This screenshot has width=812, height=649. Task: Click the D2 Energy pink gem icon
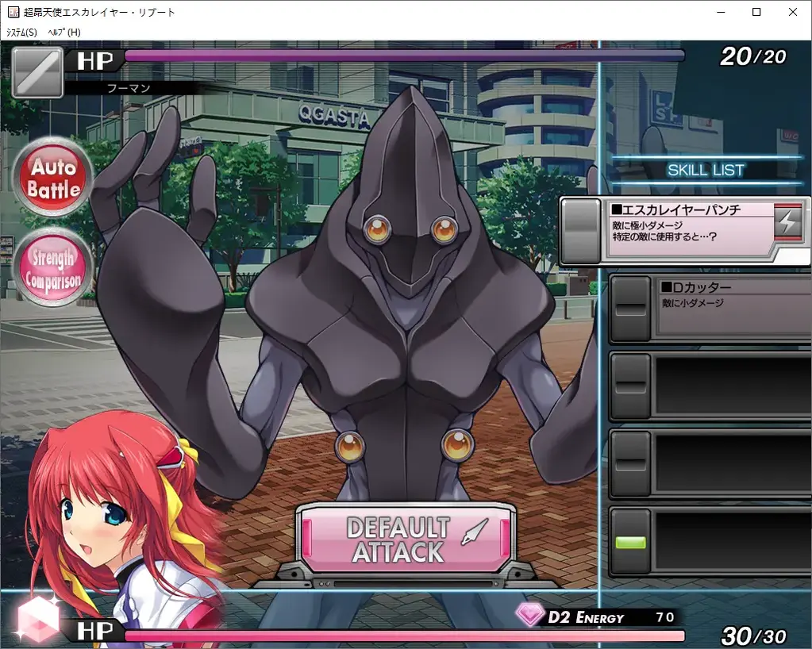529,614
